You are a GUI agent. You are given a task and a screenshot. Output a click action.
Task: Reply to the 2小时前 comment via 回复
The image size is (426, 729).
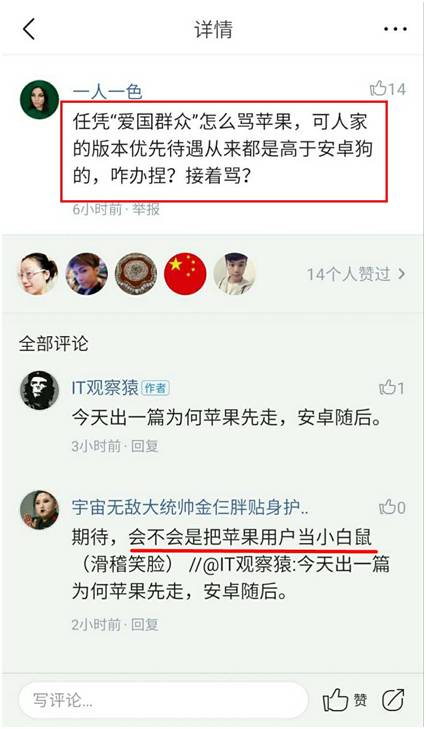pos(145,624)
